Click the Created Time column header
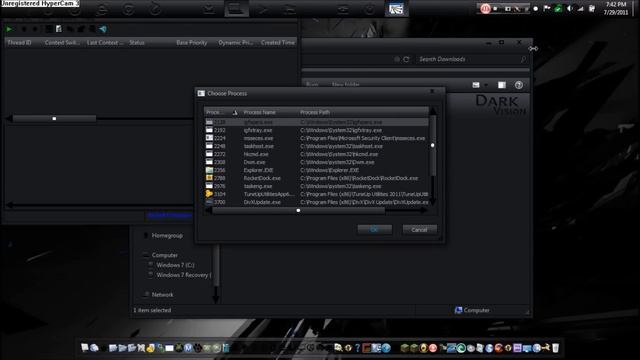This screenshot has width=640, height=360. click(278, 42)
